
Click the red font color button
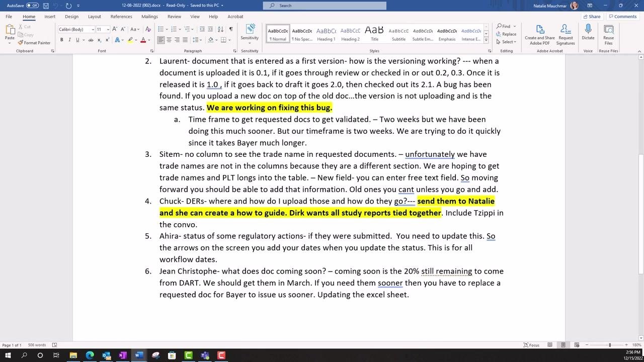[x=143, y=40]
